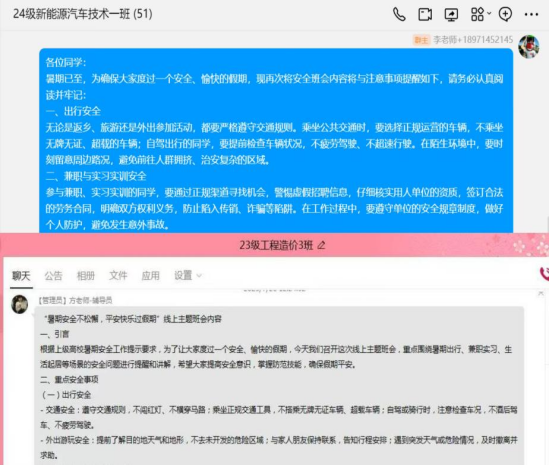Screen dimensions: 549x466
Task: Open the group apps grid icon
Action: pos(477,14)
